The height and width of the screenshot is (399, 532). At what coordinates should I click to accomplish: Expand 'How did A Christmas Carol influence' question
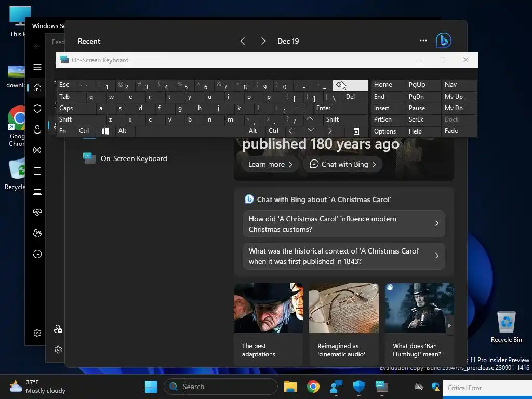point(344,224)
